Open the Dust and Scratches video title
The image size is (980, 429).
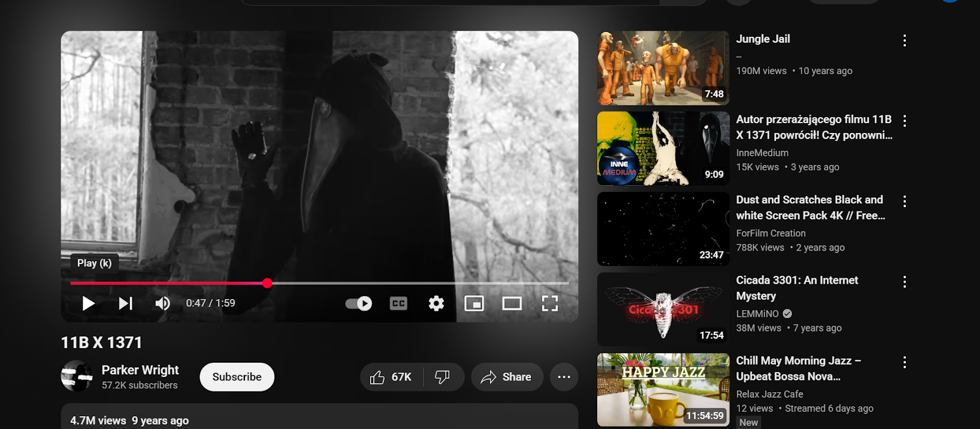(x=810, y=207)
